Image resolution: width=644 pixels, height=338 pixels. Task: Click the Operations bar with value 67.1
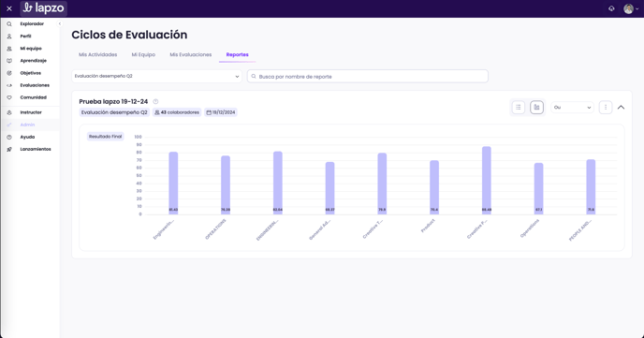(538, 188)
